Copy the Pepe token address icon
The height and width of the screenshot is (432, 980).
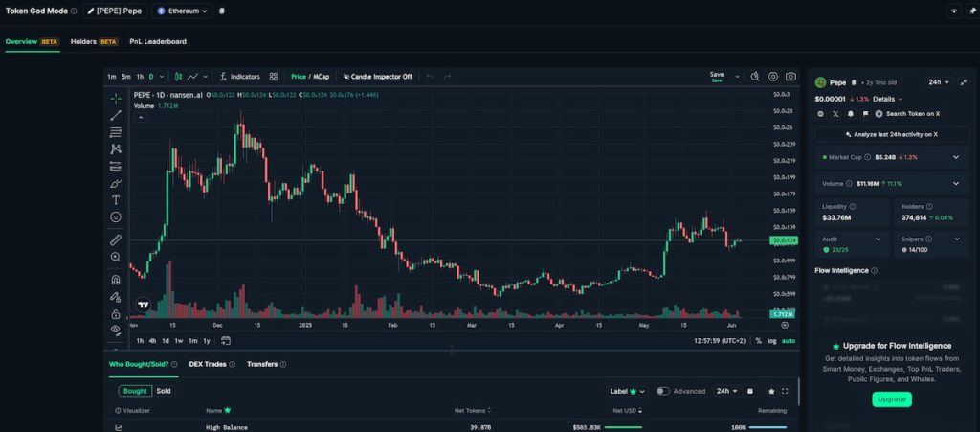[x=854, y=82]
